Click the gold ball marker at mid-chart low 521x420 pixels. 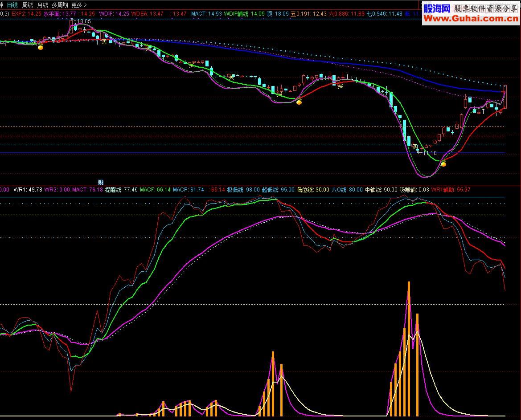(x=299, y=102)
